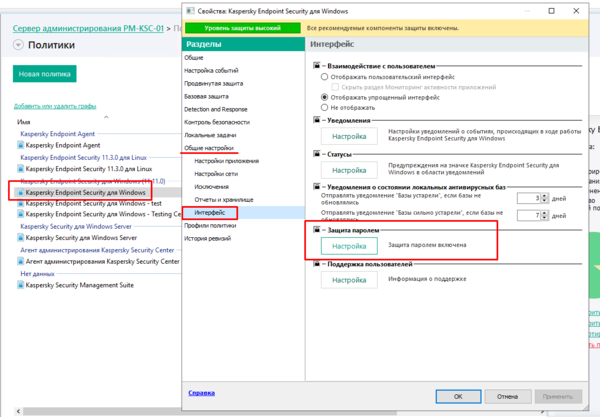Click the lock icon beside Уведомления section
600x417 pixels.
[x=316, y=120]
